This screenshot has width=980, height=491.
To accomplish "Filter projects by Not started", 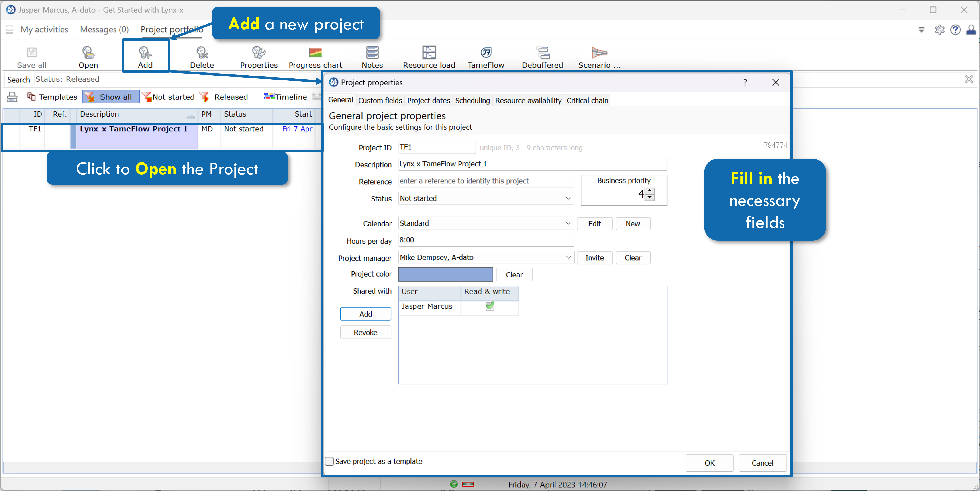I will click(x=168, y=97).
